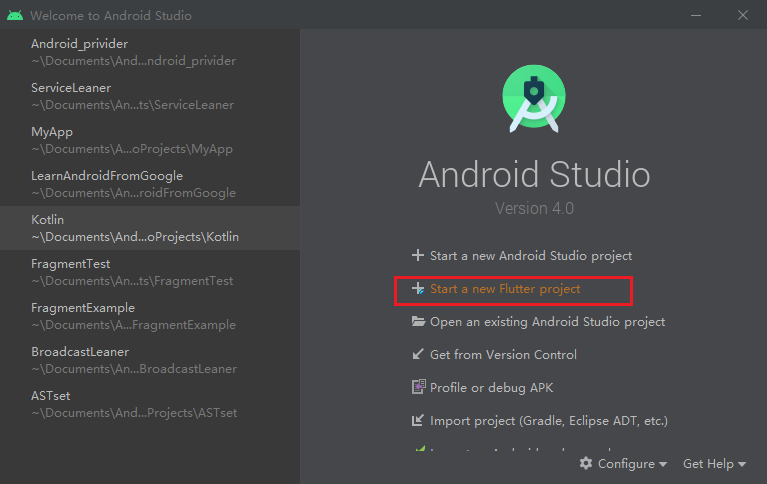Open recent project FragmentExample
The image size is (767, 484).
pyautogui.click(x=150, y=316)
